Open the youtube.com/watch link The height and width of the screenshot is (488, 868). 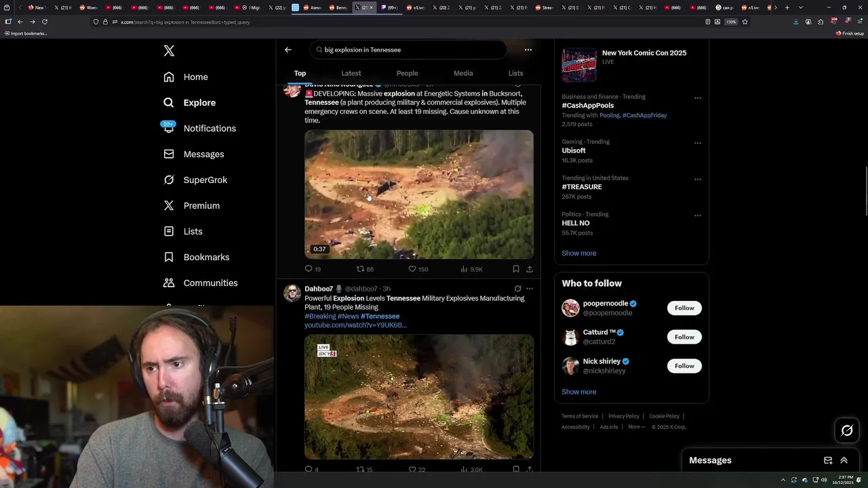pyautogui.click(x=355, y=325)
